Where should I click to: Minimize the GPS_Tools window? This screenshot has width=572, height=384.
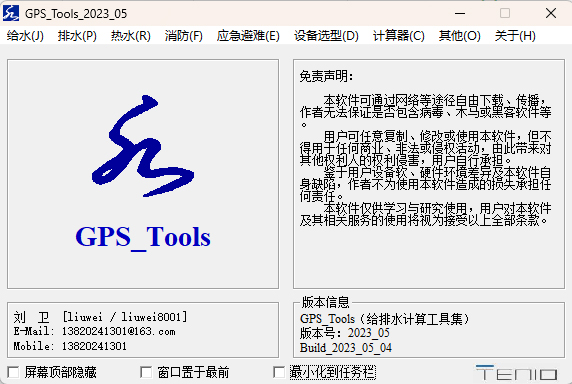click(x=460, y=13)
